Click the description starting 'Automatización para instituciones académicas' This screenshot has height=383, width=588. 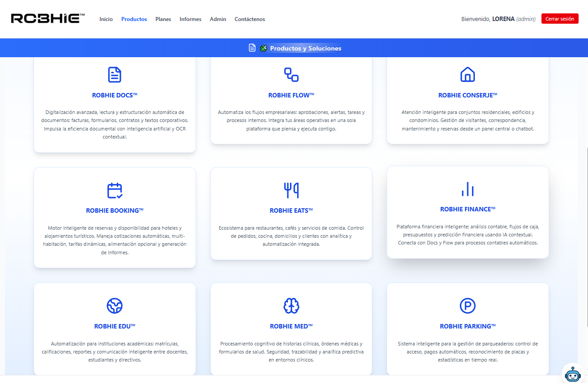(x=115, y=352)
